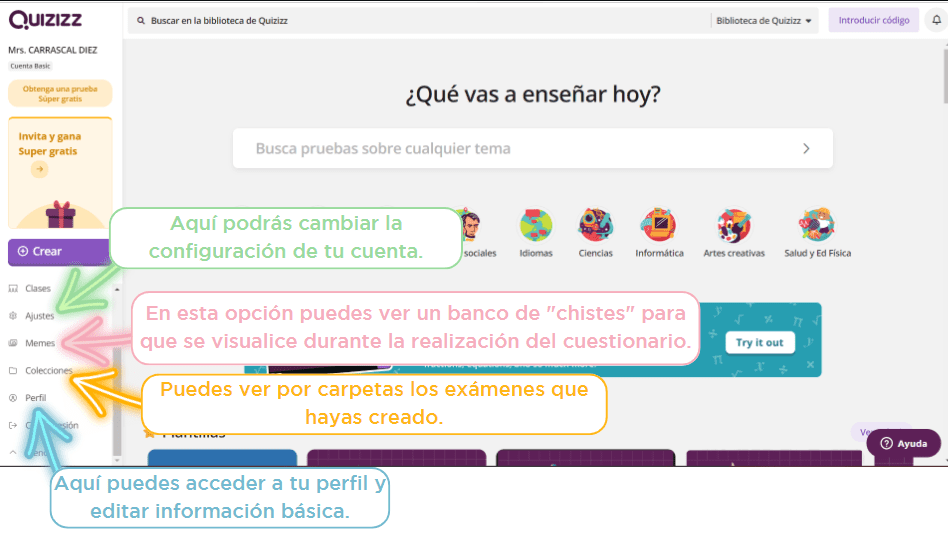Select the Informática subject icon
This screenshot has height=535, width=948.
click(659, 225)
